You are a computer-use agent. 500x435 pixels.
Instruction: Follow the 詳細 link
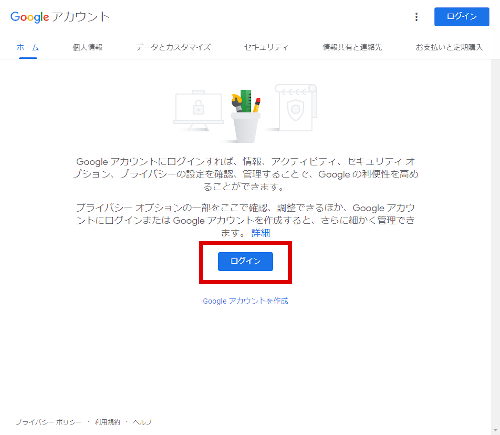261,233
